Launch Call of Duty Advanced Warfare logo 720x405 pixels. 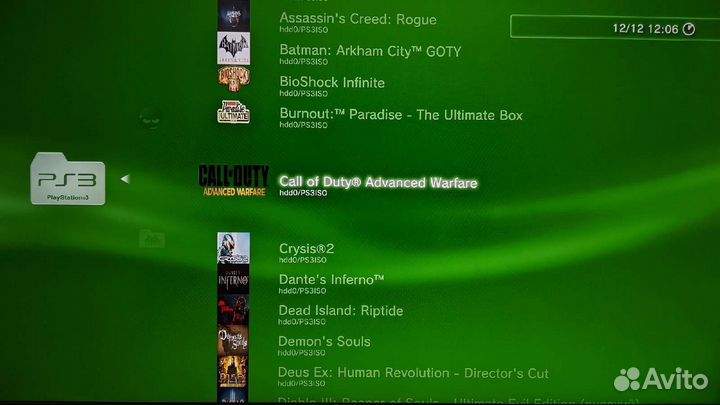234,180
